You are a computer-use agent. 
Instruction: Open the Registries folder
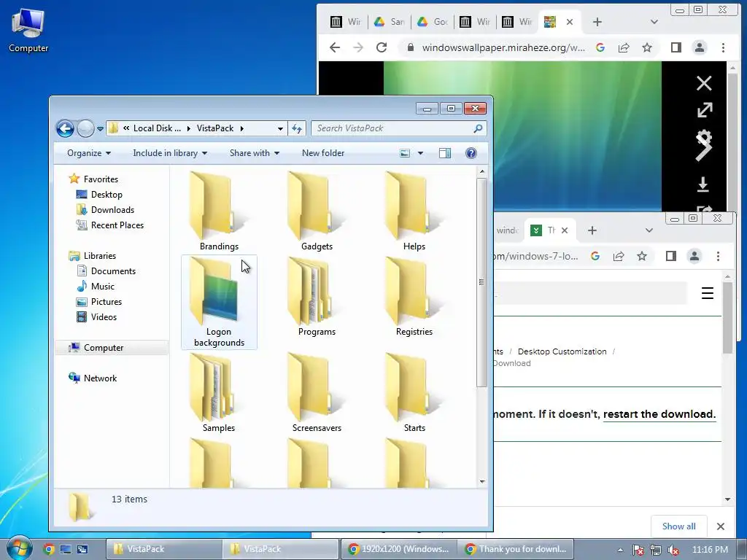(414, 297)
